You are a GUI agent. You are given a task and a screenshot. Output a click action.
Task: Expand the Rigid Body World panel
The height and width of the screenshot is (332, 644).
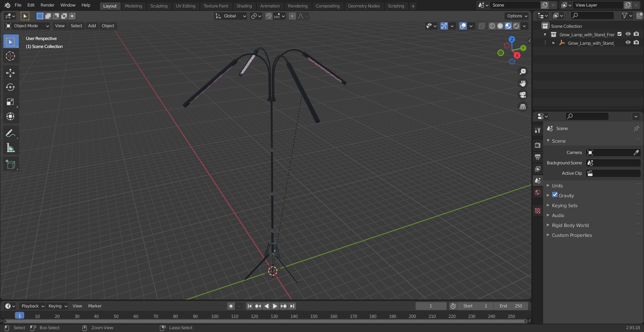tap(570, 225)
